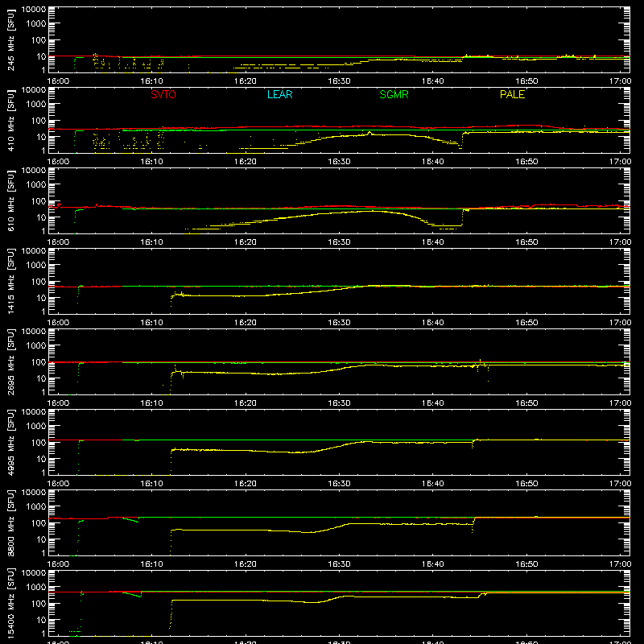Click the cyan LEAR station legend label

(279, 94)
